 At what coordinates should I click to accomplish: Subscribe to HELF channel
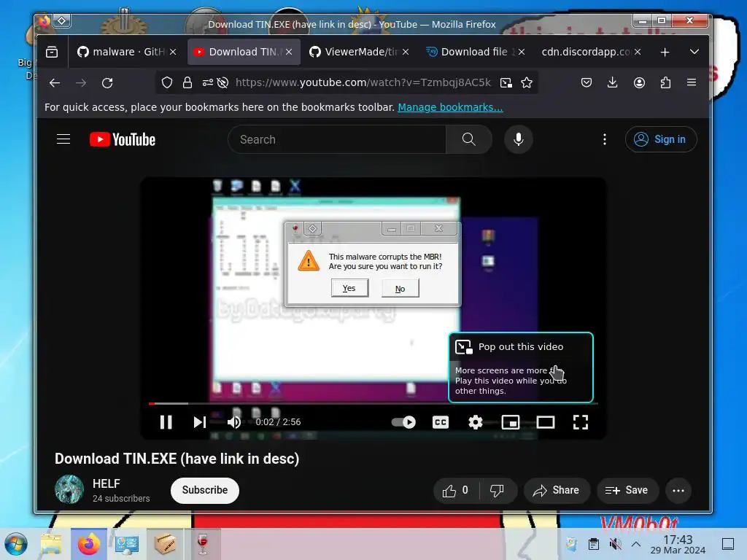(x=205, y=490)
